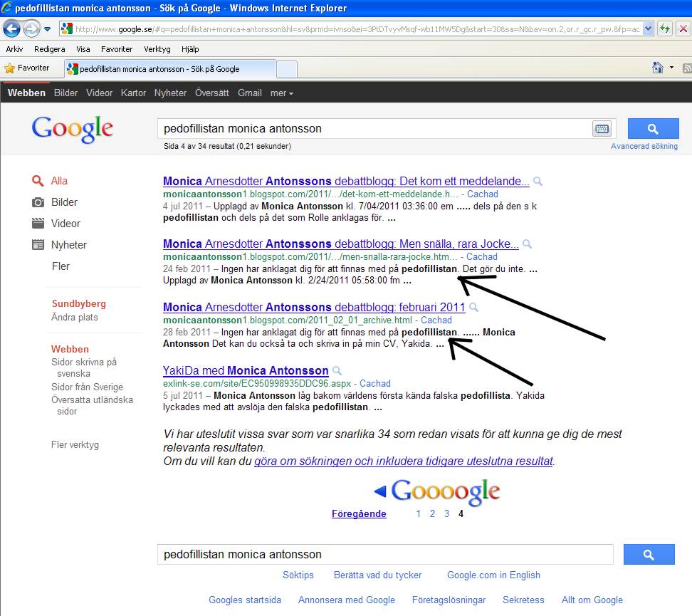This screenshot has height=616, width=692.
Task: Open result 'debattblogg: februari 2011'
Action: click(314, 307)
